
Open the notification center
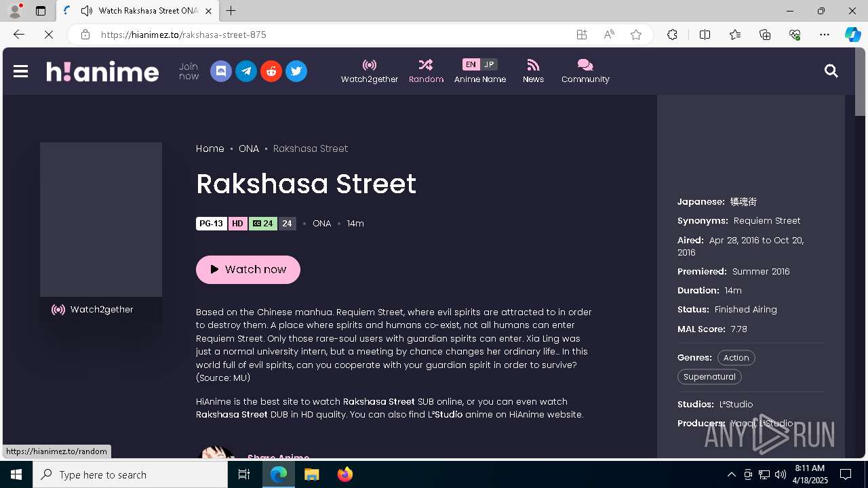[x=846, y=474]
